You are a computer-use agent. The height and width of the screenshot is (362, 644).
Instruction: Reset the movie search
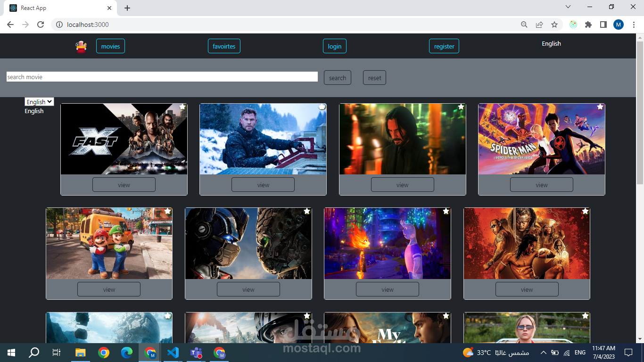(x=374, y=78)
